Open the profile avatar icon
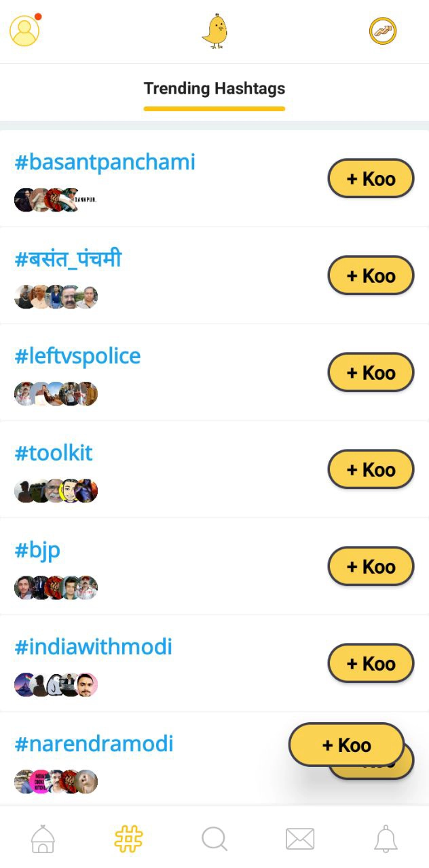The image size is (429, 868). point(24,31)
